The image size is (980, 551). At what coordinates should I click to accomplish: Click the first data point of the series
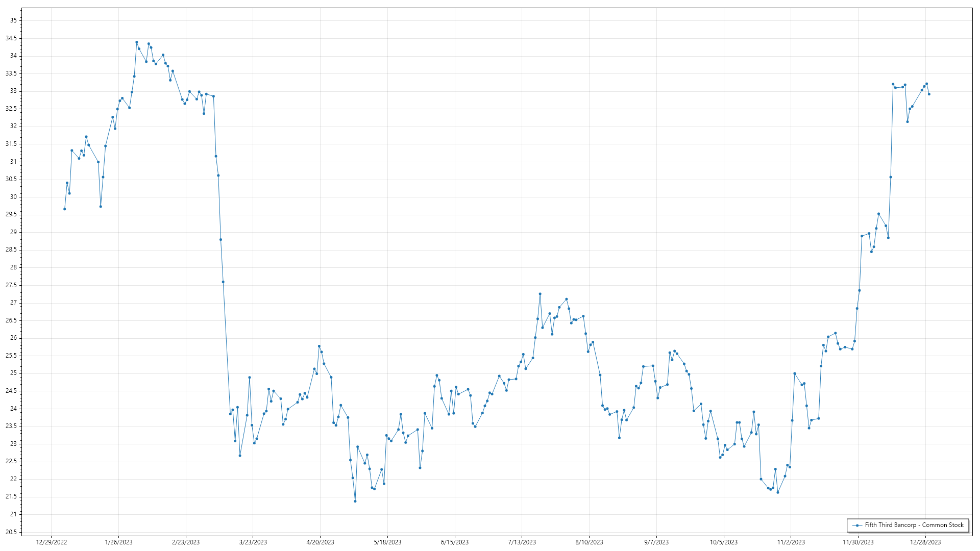coord(64,209)
